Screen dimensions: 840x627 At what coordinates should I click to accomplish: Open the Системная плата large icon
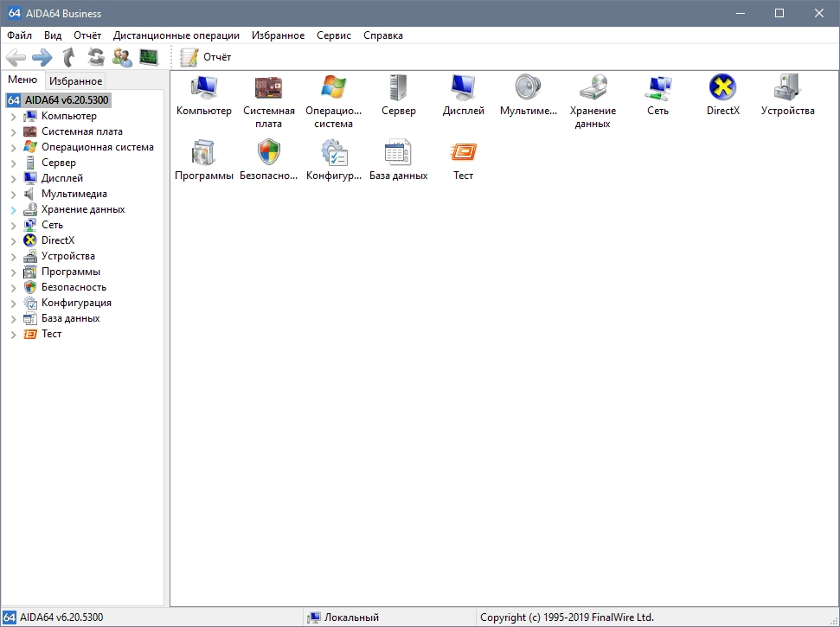point(269,102)
